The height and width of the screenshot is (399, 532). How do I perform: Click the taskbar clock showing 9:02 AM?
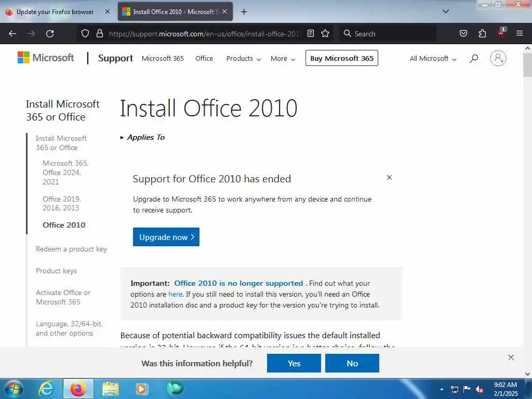(506, 389)
